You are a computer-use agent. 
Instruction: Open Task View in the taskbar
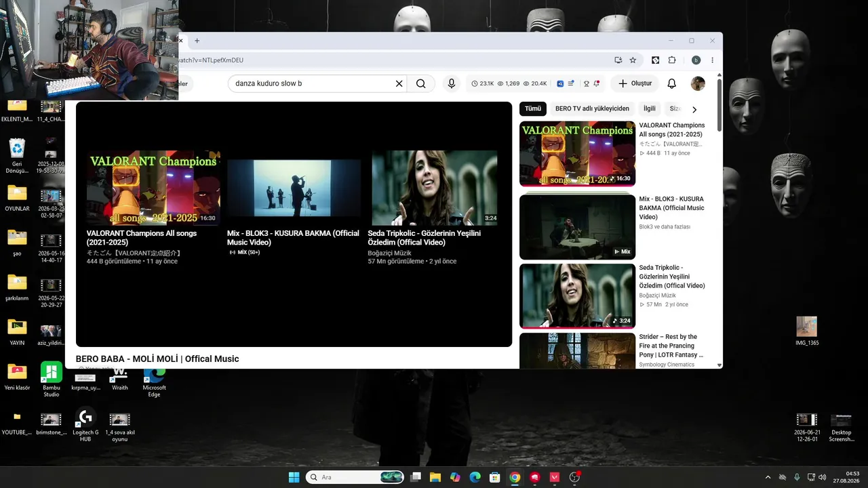coord(416,477)
